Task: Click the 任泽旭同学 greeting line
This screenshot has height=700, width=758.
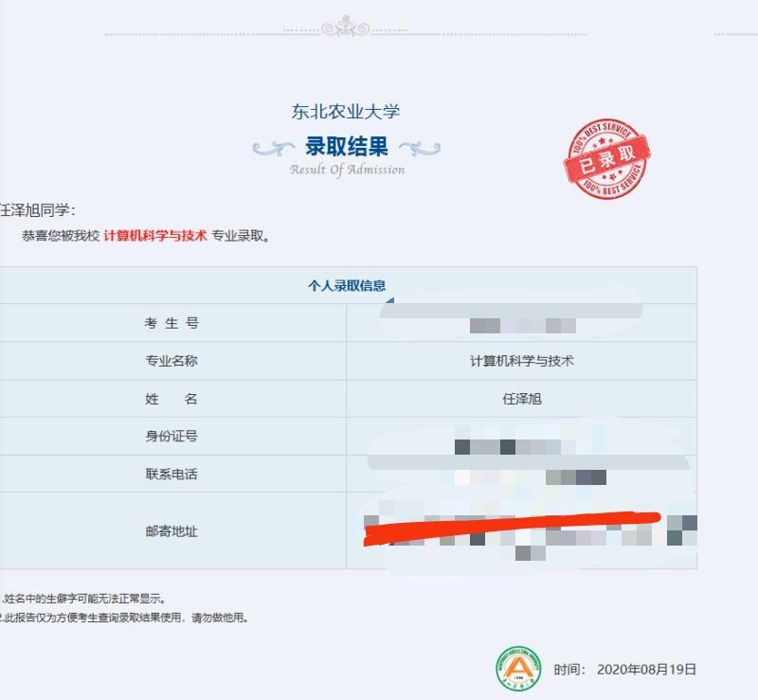Action: [x=38, y=210]
